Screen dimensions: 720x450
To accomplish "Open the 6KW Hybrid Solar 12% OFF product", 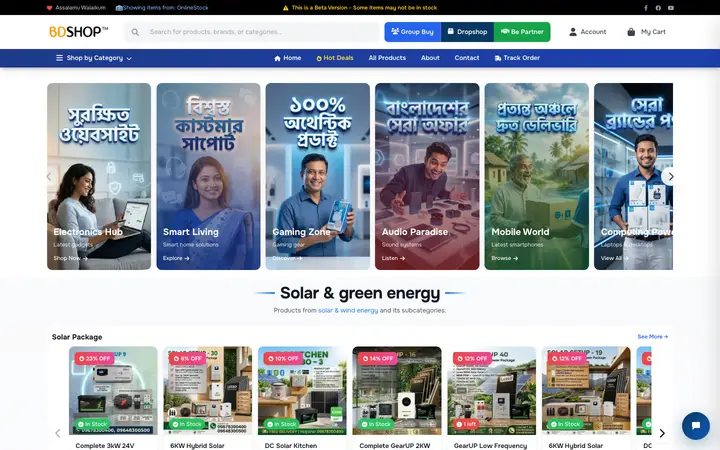I will pos(586,391).
